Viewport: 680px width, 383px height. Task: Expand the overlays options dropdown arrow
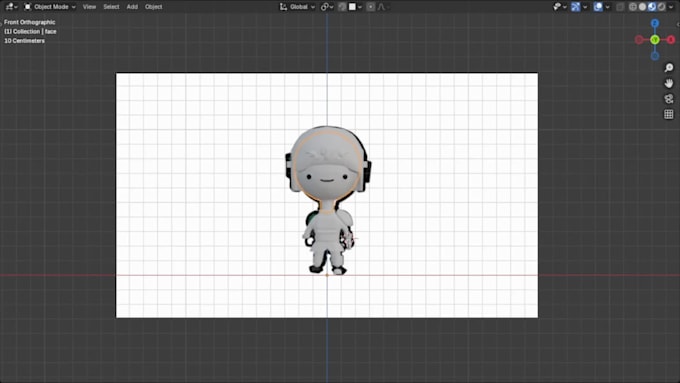608,7
